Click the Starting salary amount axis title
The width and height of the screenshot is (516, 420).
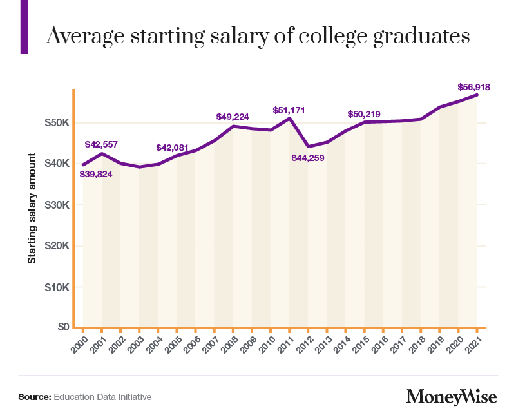32,208
